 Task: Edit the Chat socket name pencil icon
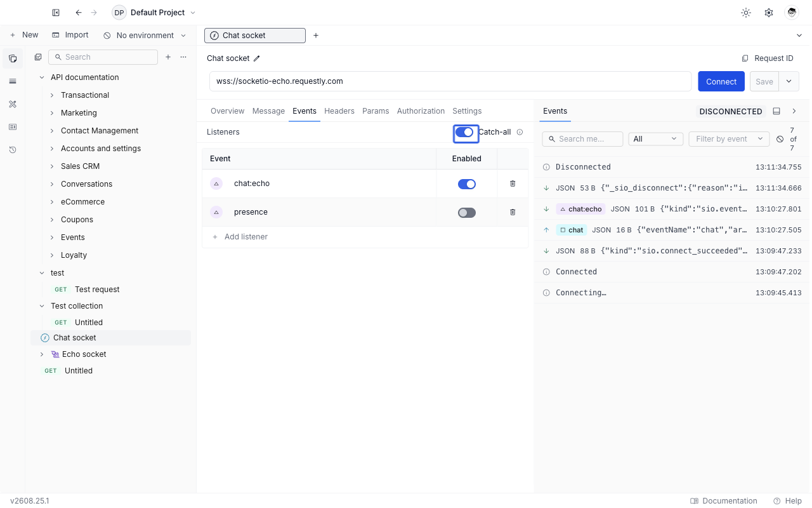[x=257, y=58]
